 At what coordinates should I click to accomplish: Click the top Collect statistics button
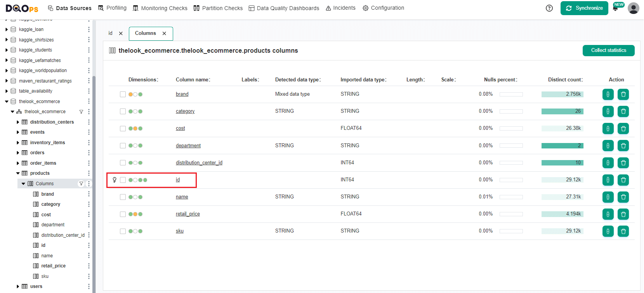point(609,50)
